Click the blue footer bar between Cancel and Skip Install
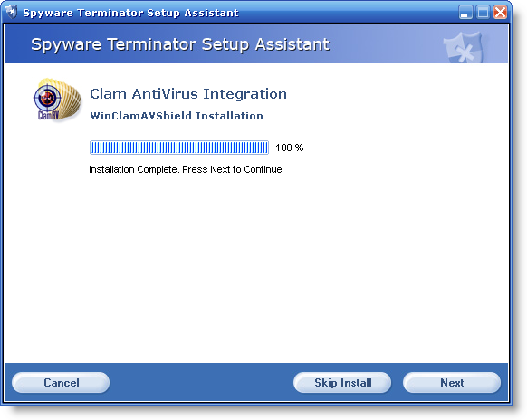Image resolution: width=527 pixels, height=420 pixels. 202,382
